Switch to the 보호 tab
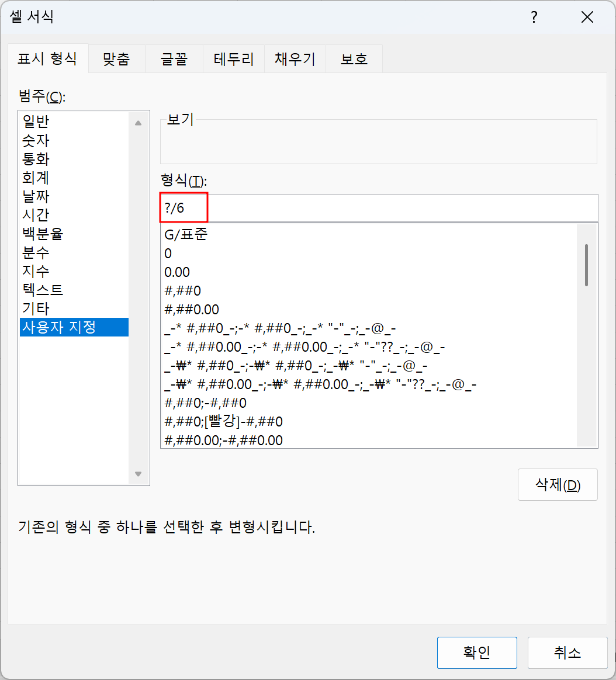Screen dimensions: 616x680 coord(353,58)
